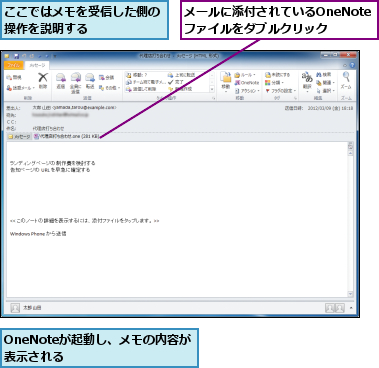Open the Customize Quick Access Toolbar dropdown
Image resolution: width=379 pixels, height=368 pixels.
(x=55, y=56)
